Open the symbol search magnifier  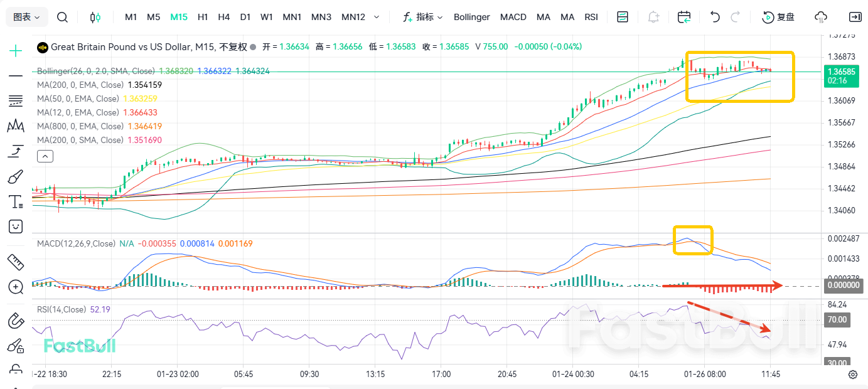point(62,17)
